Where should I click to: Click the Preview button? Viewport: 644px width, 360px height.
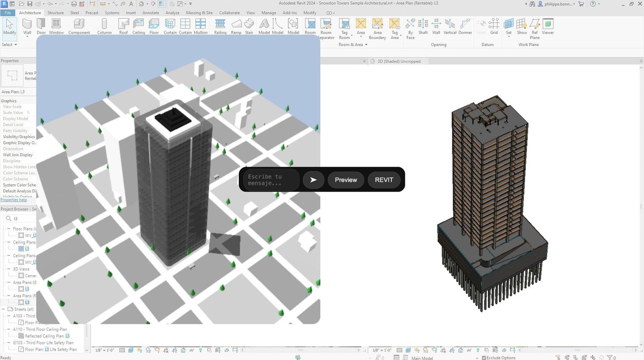coord(346,180)
